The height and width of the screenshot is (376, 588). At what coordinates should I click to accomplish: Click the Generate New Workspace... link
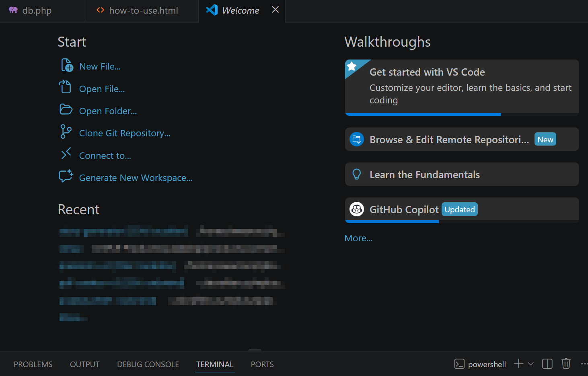pos(136,178)
